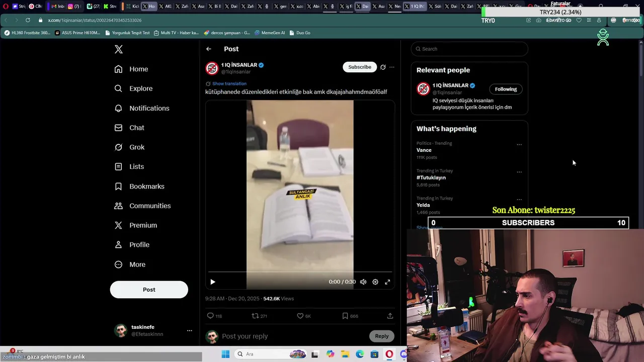The image size is (644, 362).
Task: Open Duo Go bookmark
Action: point(300,33)
